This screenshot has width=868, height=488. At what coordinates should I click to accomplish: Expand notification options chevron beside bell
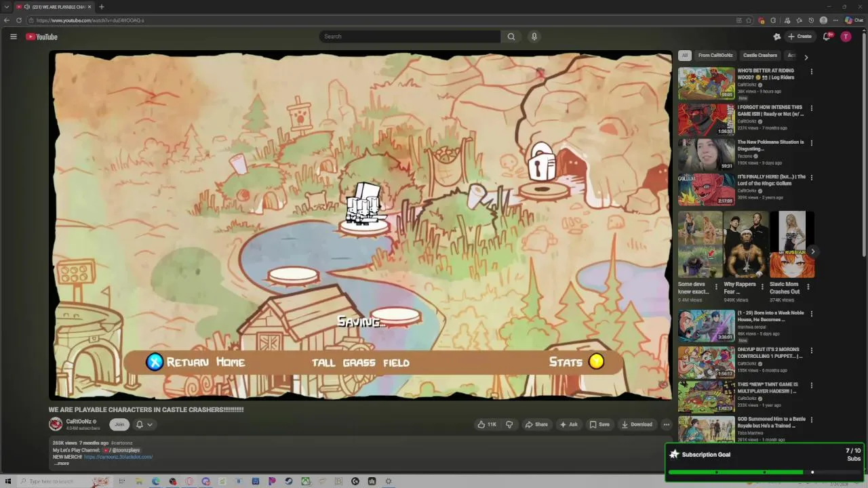click(x=149, y=424)
